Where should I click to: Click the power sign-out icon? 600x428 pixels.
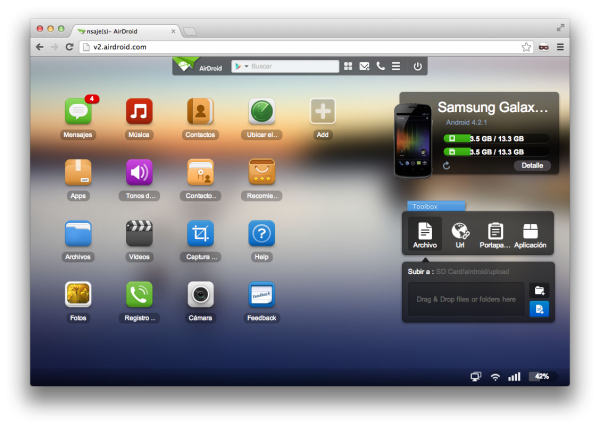click(x=417, y=67)
